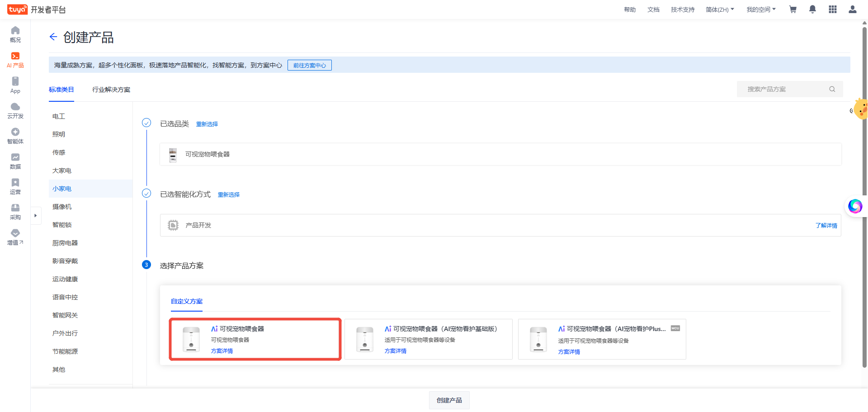Viewport: 868px width, 412px height.
Task: Open the apps grid menu
Action: [832, 9]
